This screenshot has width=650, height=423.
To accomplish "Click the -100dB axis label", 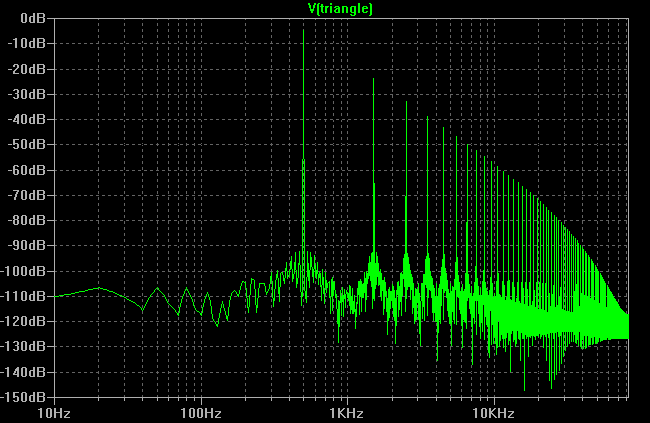I will pyautogui.click(x=23, y=271).
